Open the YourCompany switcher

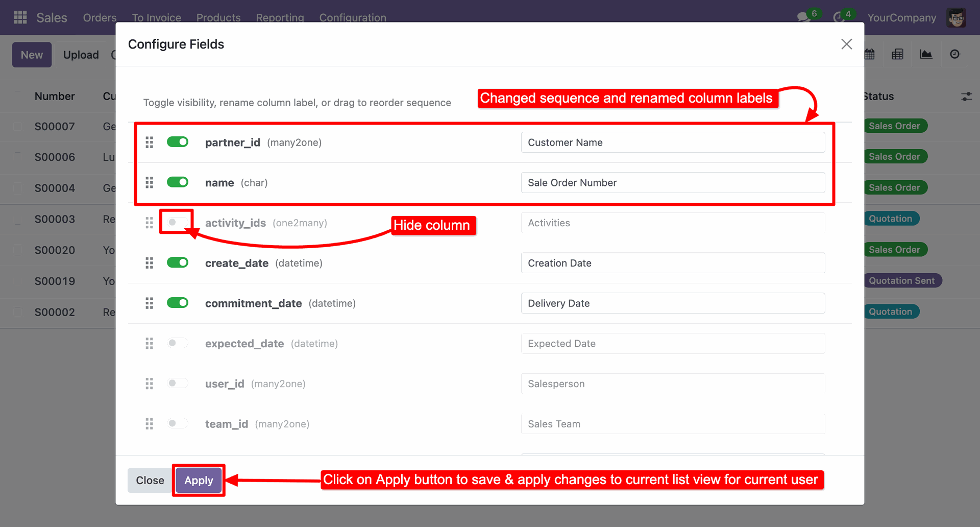tap(901, 17)
